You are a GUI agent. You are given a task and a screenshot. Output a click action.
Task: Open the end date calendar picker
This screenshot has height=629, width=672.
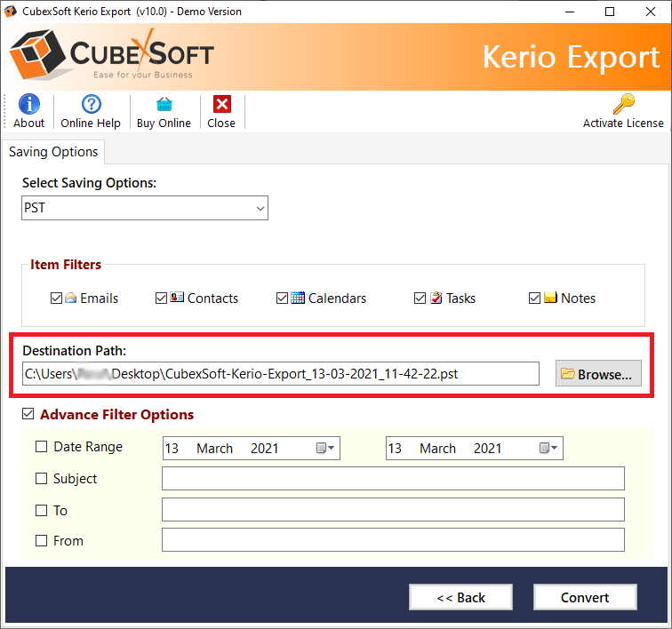pos(548,448)
